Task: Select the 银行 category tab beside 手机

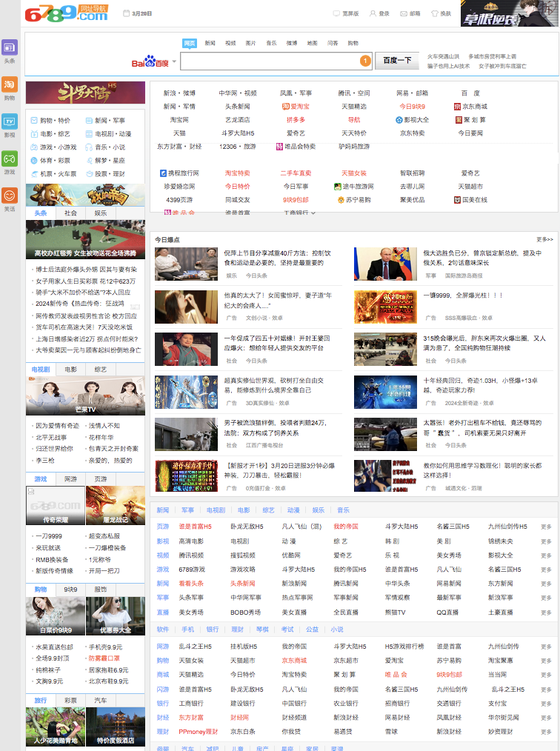Action: pos(213,630)
